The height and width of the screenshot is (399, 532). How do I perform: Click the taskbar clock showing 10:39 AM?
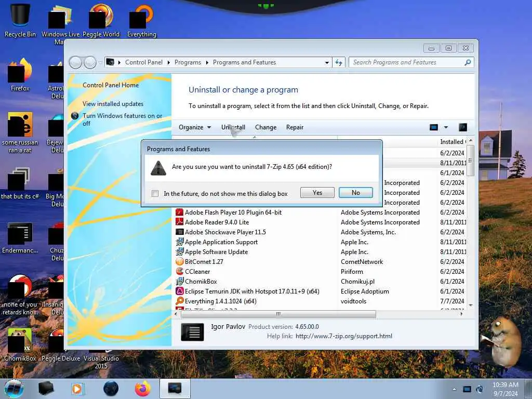[505, 389]
